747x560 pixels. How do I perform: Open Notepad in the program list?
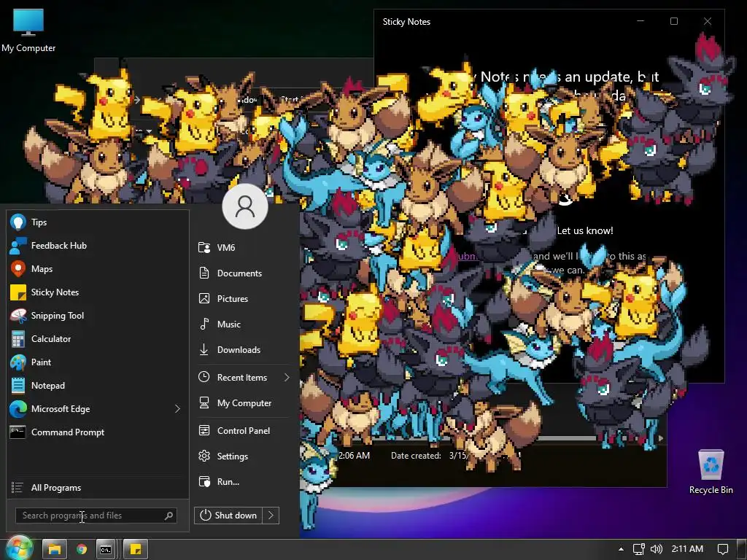click(x=98, y=385)
